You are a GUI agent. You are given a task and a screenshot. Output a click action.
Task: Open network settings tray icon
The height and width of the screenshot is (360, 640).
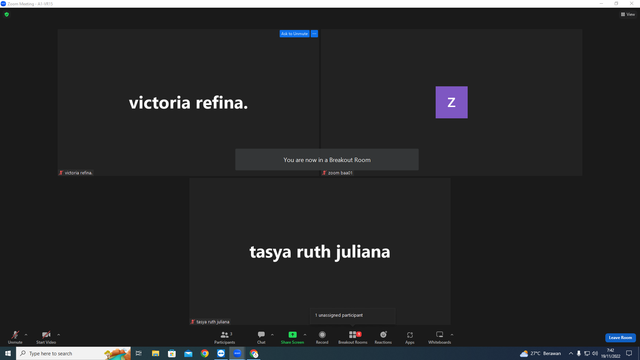point(587,353)
